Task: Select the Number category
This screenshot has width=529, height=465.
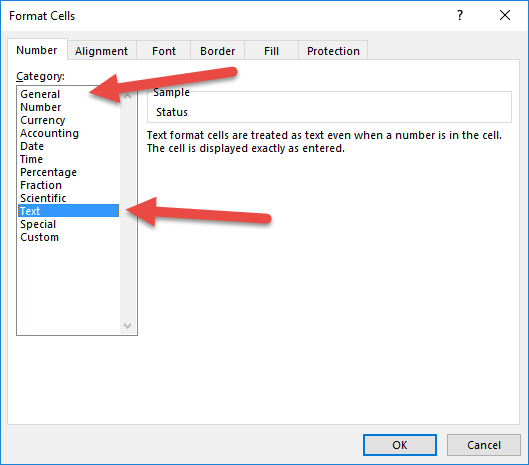Action: [x=40, y=107]
